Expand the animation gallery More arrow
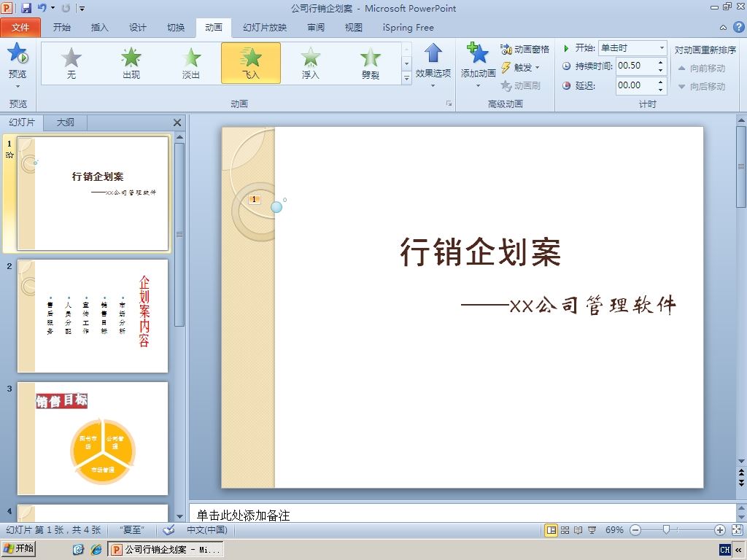This screenshot has width=747, height=560. tap(406, 77)
